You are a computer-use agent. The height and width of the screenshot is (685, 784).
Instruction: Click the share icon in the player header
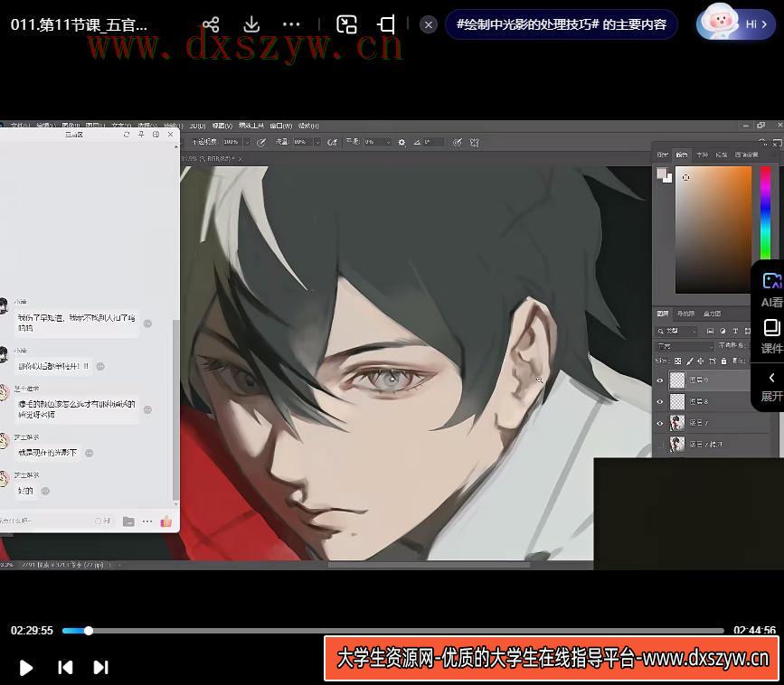[211, 24]
